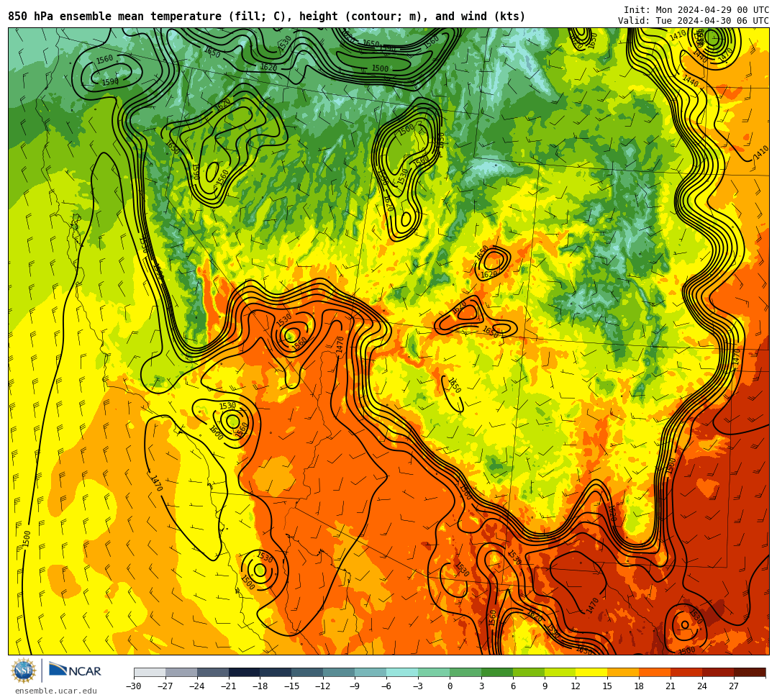Pick the dark green swatch between 3 and 6
This screenshot has height=700, width=777.
497,672
